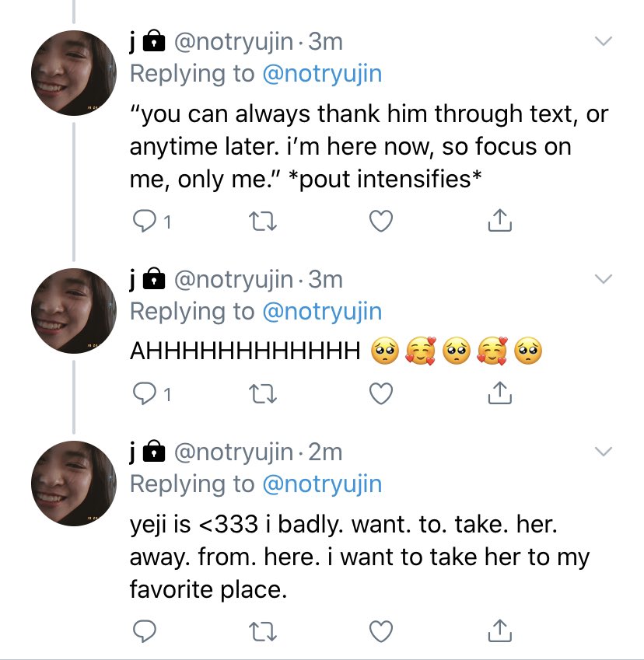Retweet the "yeji is <333" tweet

click(x=262, y=631)
